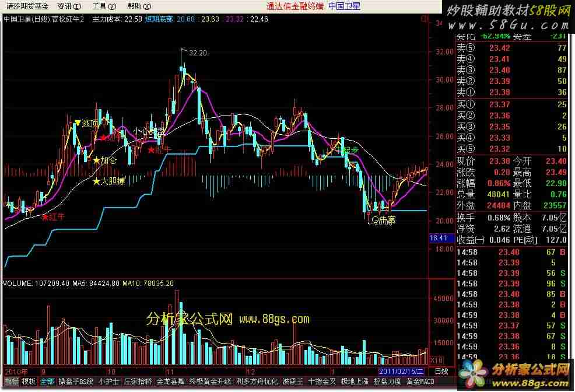Click the chart title 中国卫星(日线) 青松红牛2
Image resolution: width=575 pixels, height=392 pixels.
tap(44, 19)
